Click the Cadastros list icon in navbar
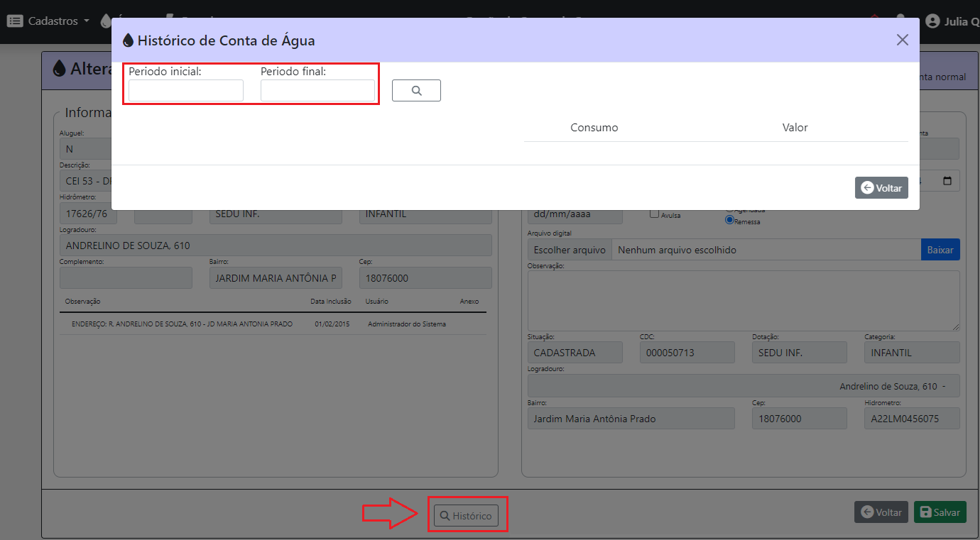The width and height of the screenshot is (980, 540). pyautogui.click(x=15, y=21)
